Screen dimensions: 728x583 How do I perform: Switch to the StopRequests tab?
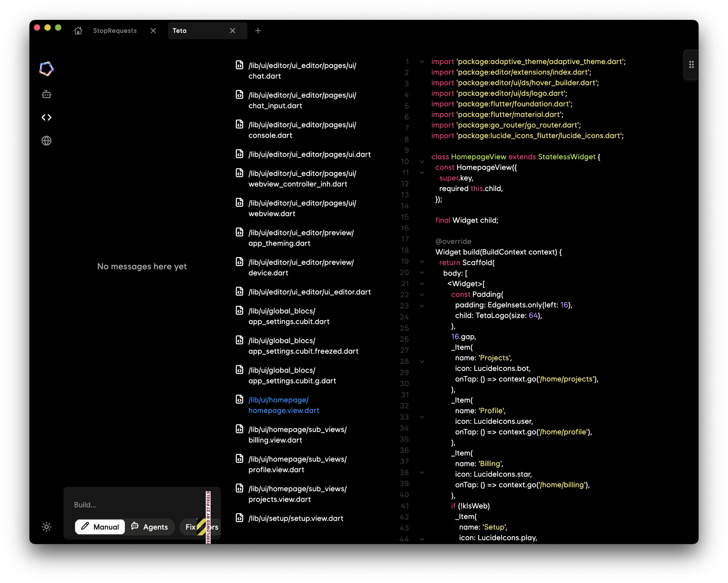pos(115,31)
